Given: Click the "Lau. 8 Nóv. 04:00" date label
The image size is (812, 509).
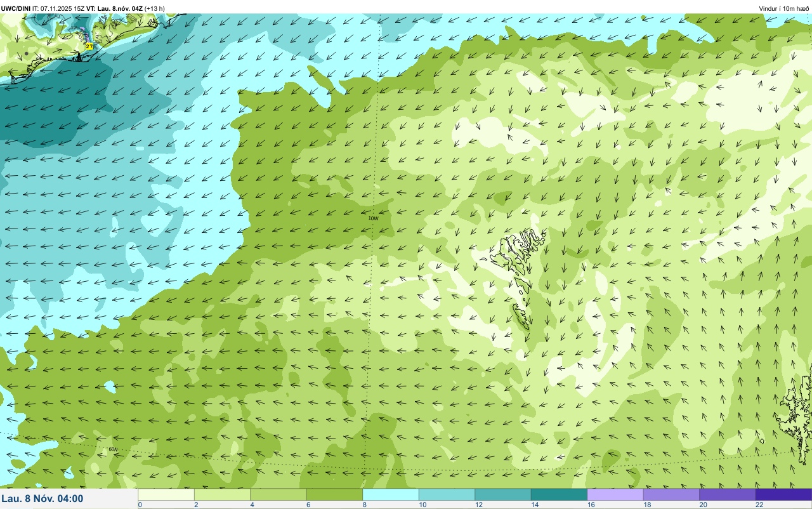Looking at the screenshot, I should point(43,499).
